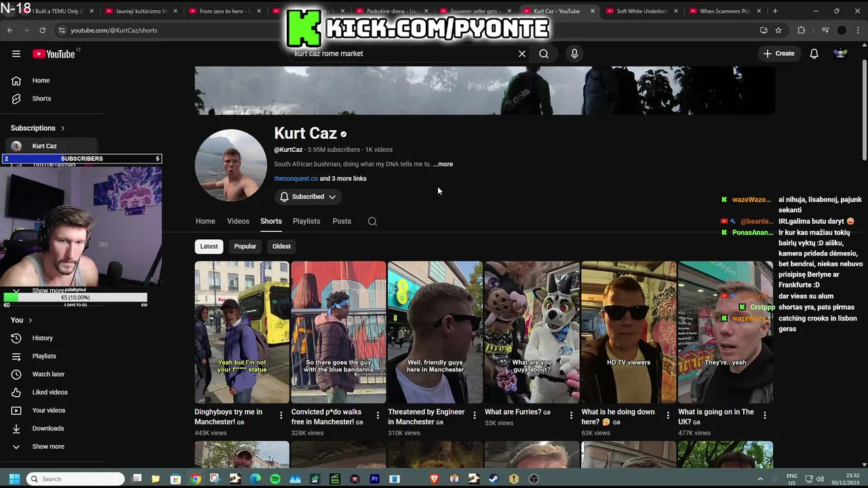Open theconquest.co link
Image resolution: width=868 pixels, height=488 pixels.
coord(296,179)
